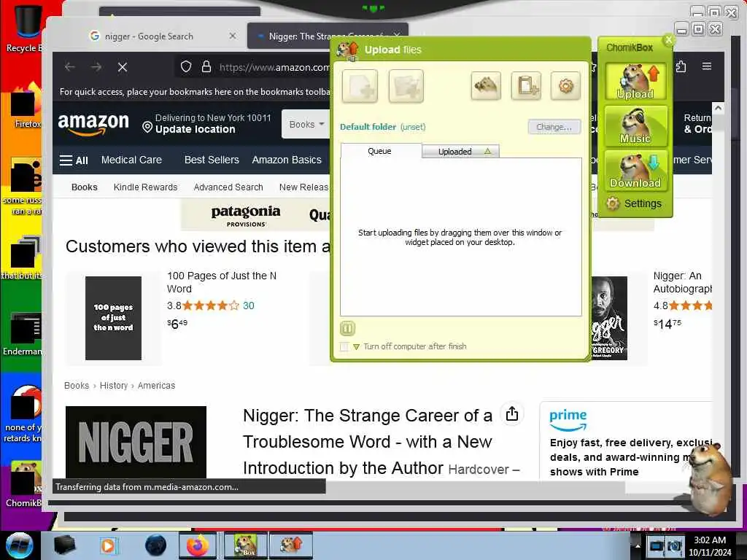Click the Books breadcrumb link

pyautogui.click(x=77, y=386)
